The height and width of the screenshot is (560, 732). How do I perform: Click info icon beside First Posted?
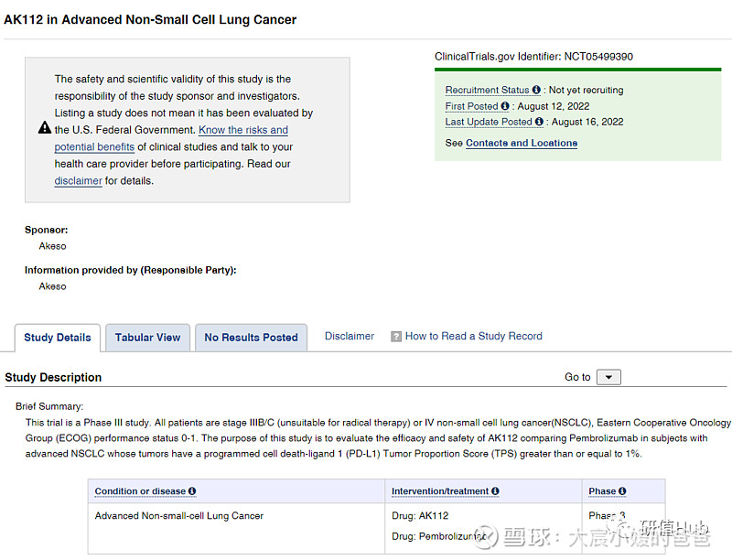coord(505,107)
